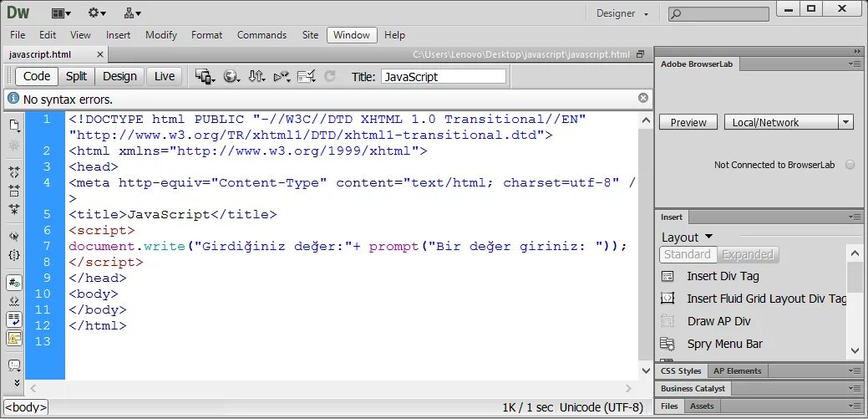Click the workspace search field
Viewport: 868px width, 419px height.
718,14
